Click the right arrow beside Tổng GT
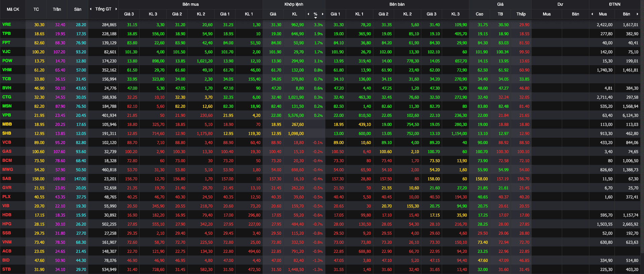The image size is (644, 274). [x=116, y=9]
